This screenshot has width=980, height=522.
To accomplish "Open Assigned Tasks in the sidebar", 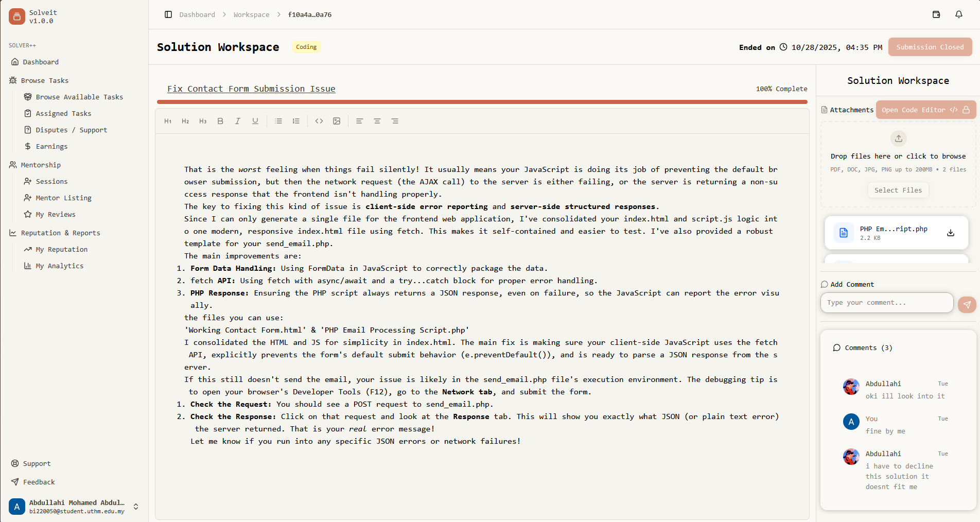I will (x=63, y=113).
